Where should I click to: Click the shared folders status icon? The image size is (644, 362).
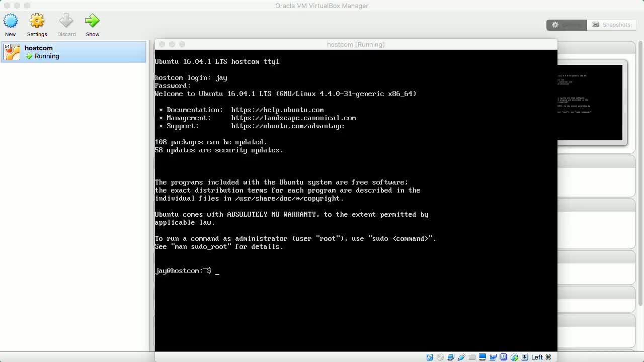point(472,357)
